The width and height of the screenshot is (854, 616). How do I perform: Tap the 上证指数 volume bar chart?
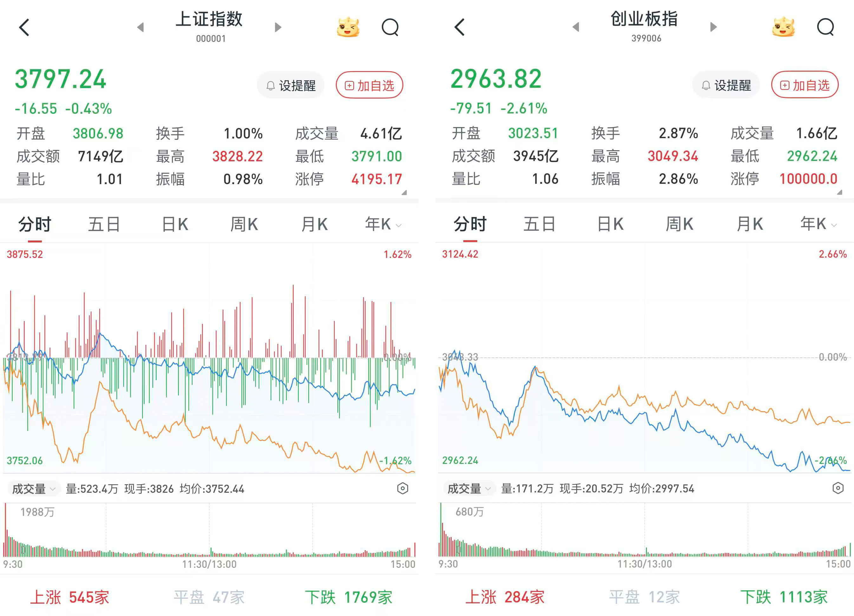coord(209,530)
